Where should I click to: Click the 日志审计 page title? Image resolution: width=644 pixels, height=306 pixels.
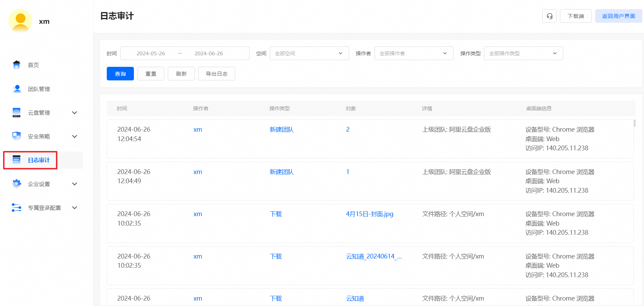(x=117, y=16)
